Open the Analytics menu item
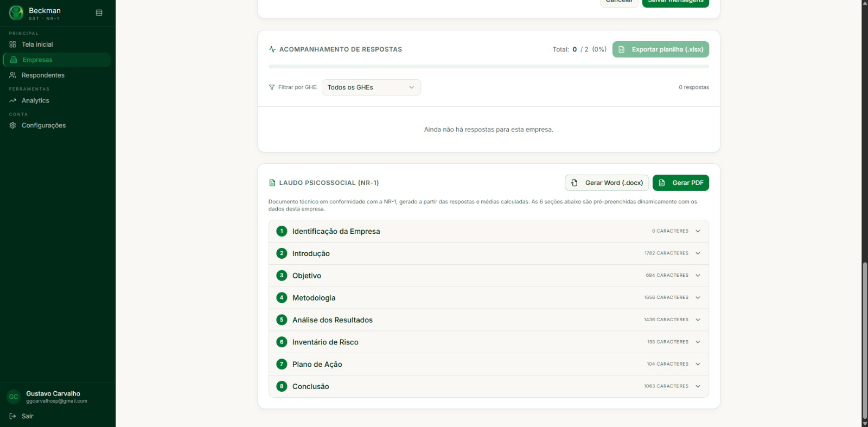868x427 pixels. coord(57,100)
